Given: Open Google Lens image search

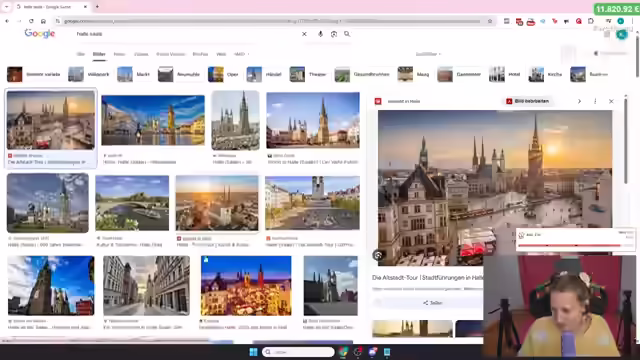Looking at the screenshot, I should 334,34.
